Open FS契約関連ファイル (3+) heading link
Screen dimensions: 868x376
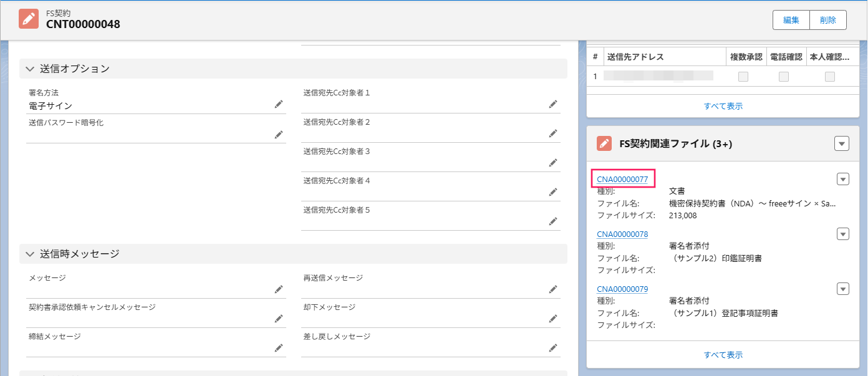pyautogui.click(x=675, y=144)
